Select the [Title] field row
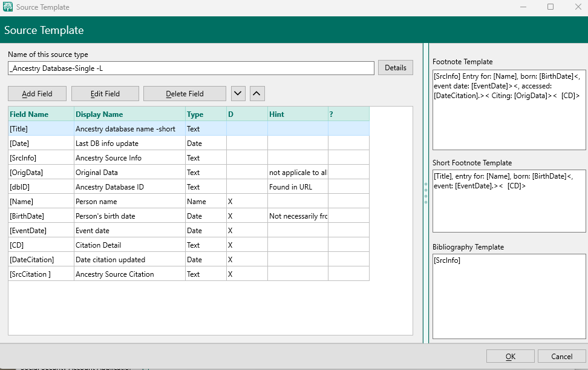Viewport: 588px width, 370px height. coord(40,128)
